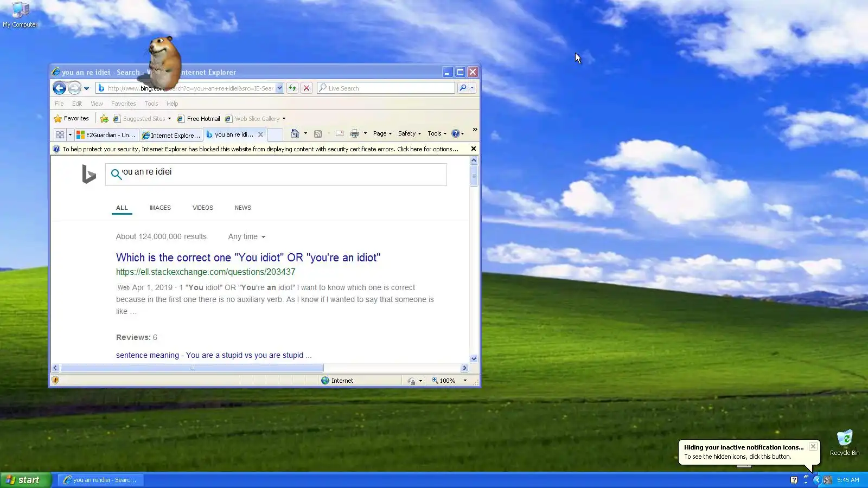Open the Edit menu
Viewport: 868px width, 488px height.
tap(77, 104)
